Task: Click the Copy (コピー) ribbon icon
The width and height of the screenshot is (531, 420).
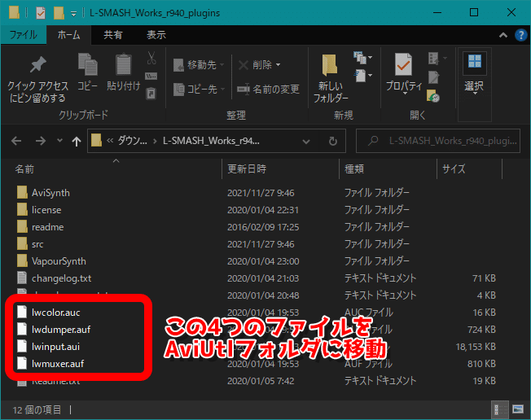Action: 87,72
